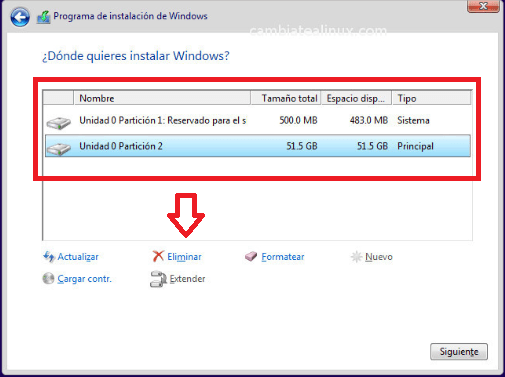Extend the partition with Extender link

click(187, 279)
